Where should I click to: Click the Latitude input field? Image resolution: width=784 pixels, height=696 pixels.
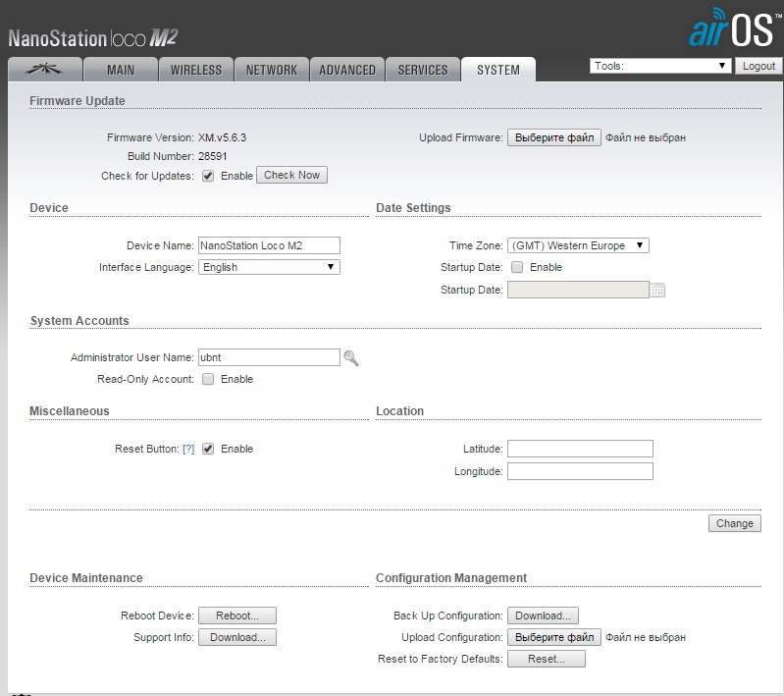pos(580,449)
